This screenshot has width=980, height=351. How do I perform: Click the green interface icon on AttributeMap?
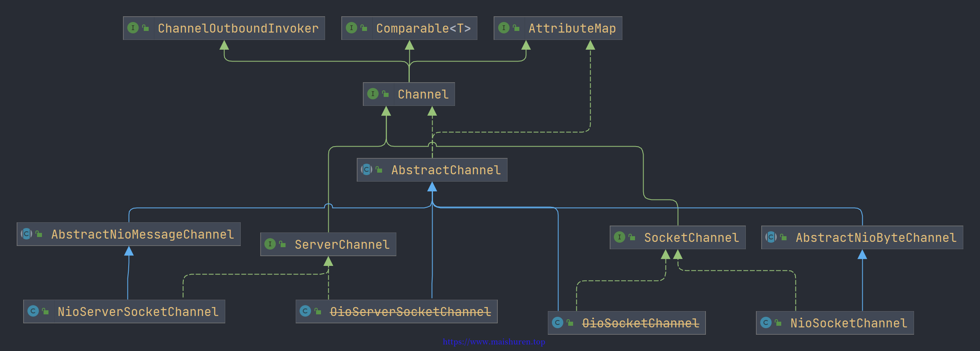click(503, 28)
